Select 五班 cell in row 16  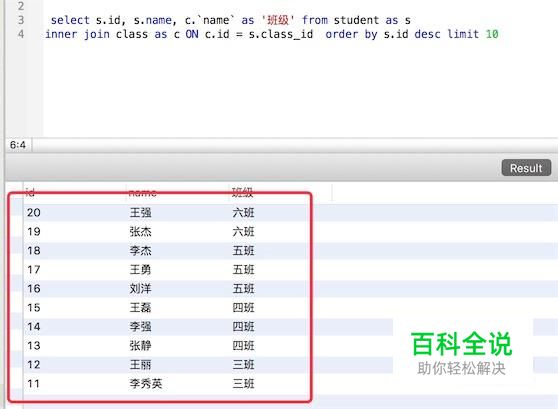[x=243, y=288]
